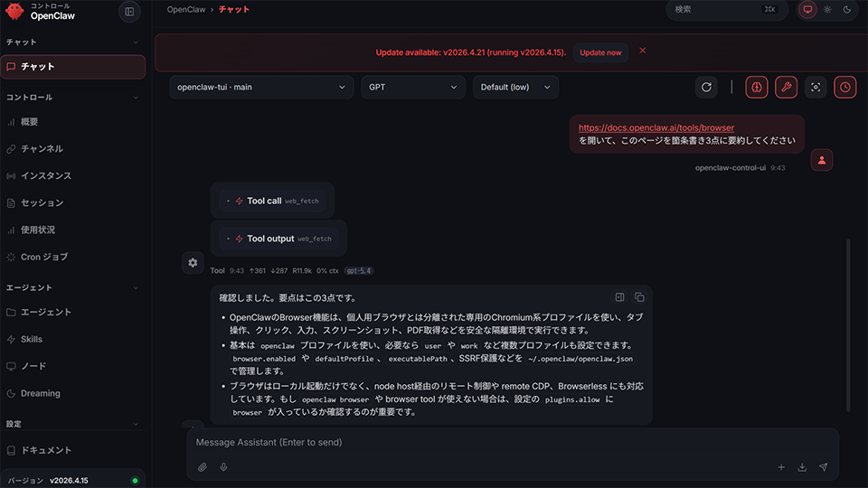Start voice input with microphone icon

click(x=223, y=467)
